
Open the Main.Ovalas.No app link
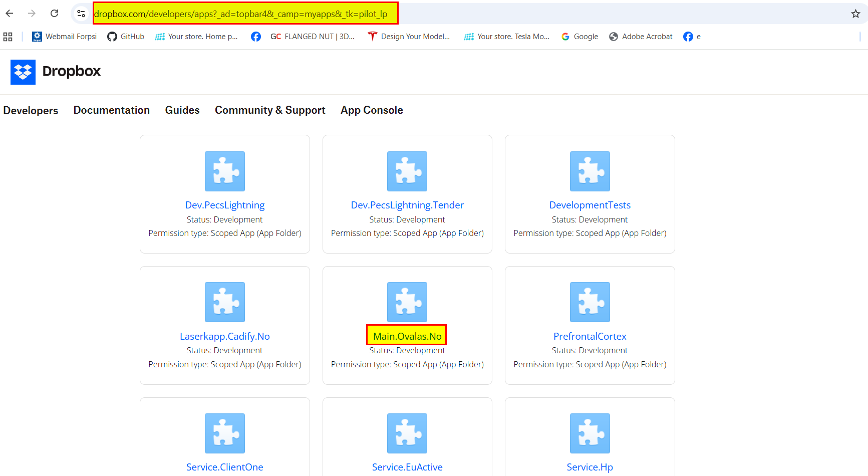point(407,336)
